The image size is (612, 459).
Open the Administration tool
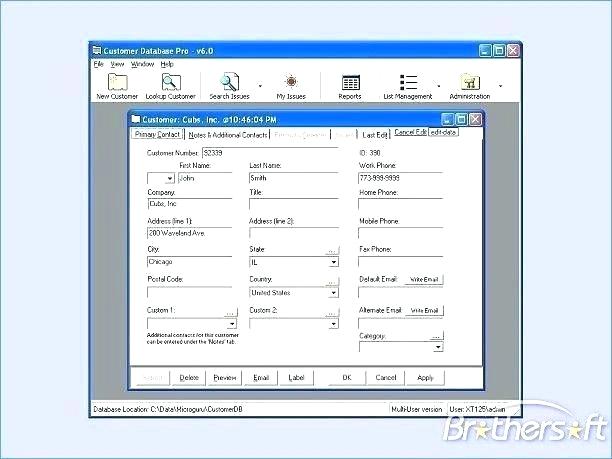[x=470, y=86]
